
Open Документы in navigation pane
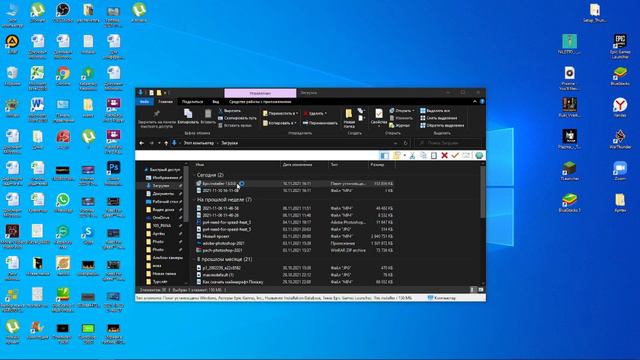pos(163,194)
